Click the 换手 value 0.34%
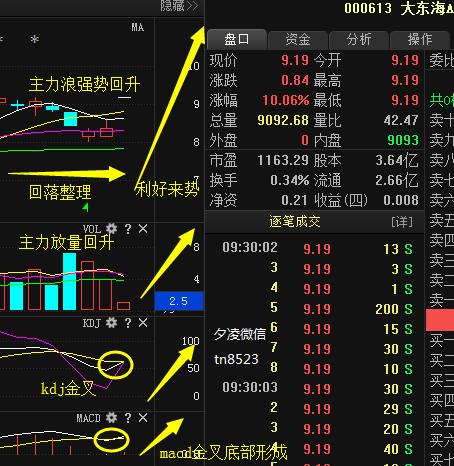 pyautogui.click(x=290, y=181)
